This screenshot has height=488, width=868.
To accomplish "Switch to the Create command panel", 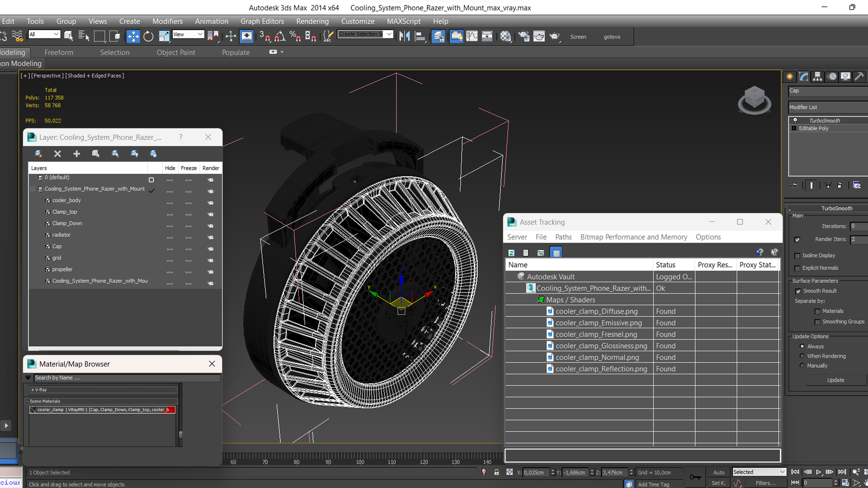I will pos(789,76).
